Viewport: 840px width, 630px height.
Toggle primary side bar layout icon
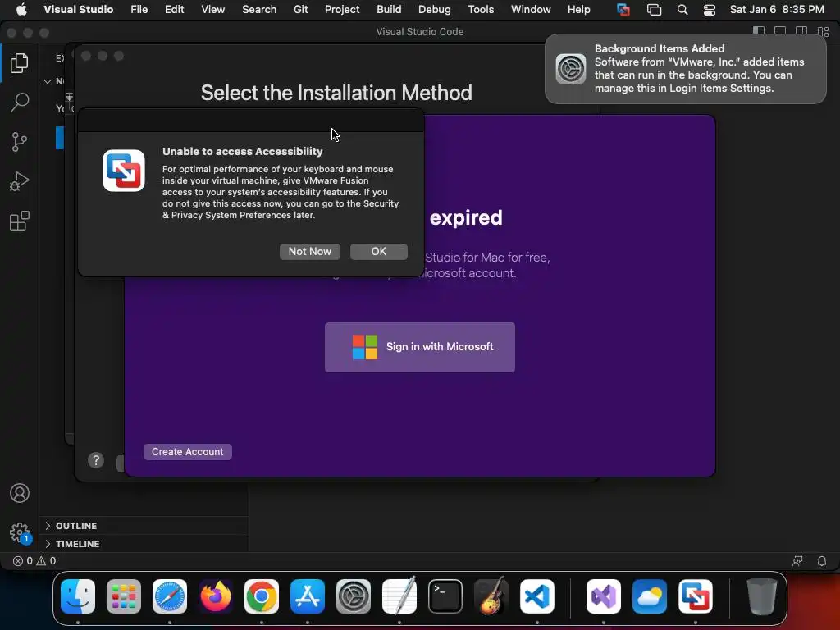click(x=759, y=32)
